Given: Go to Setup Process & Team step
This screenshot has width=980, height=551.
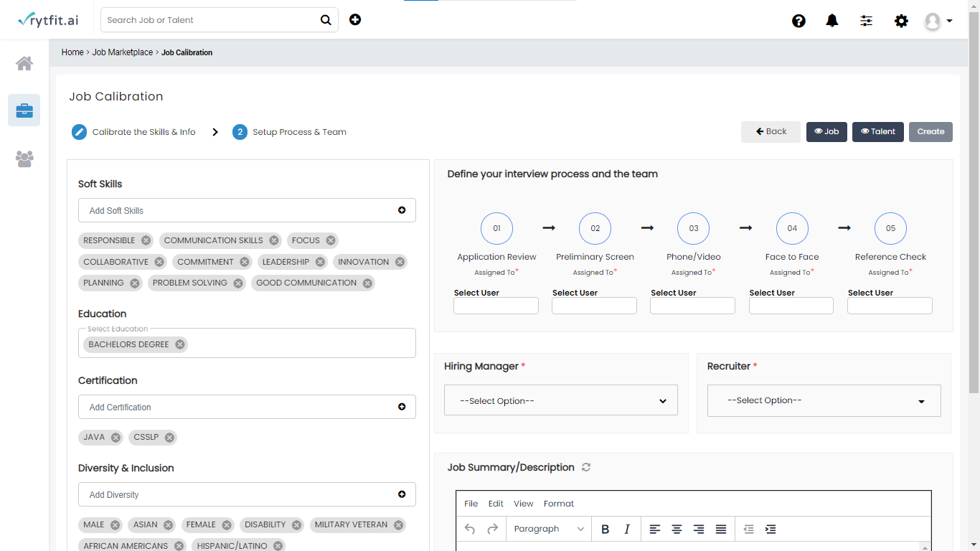Looking at the screenshot, I should point(290,132).
